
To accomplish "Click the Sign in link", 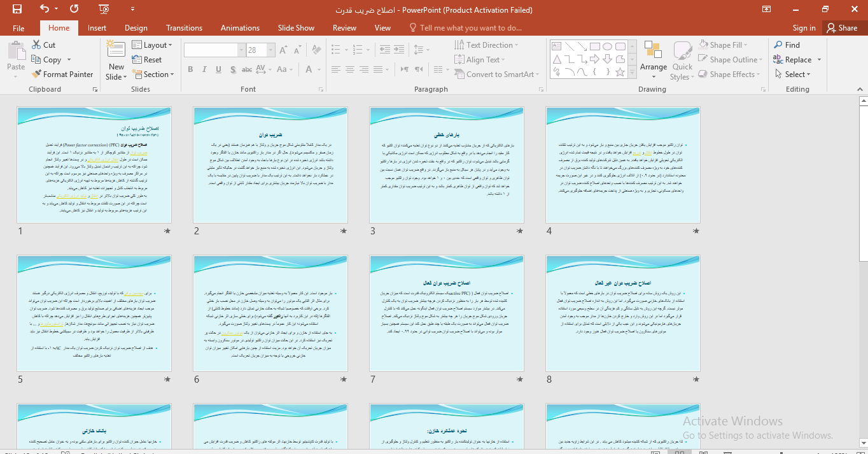I will coord(804,28).
